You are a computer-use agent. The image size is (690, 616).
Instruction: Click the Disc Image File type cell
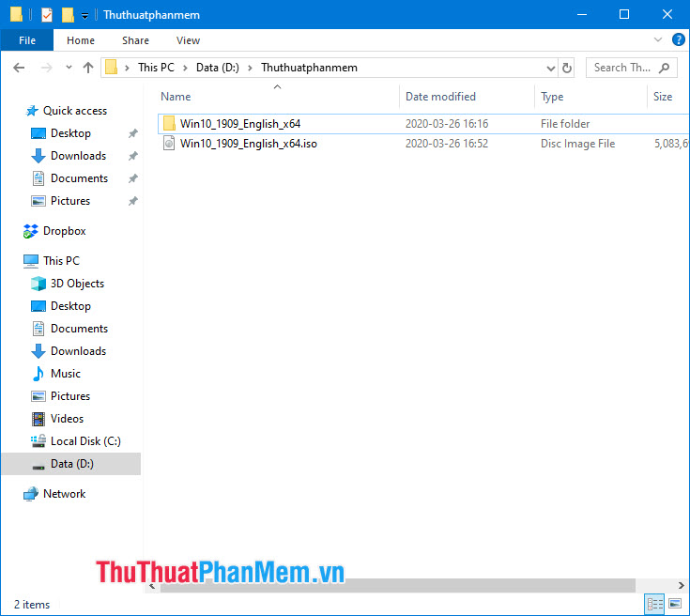(x=577, y=144)
